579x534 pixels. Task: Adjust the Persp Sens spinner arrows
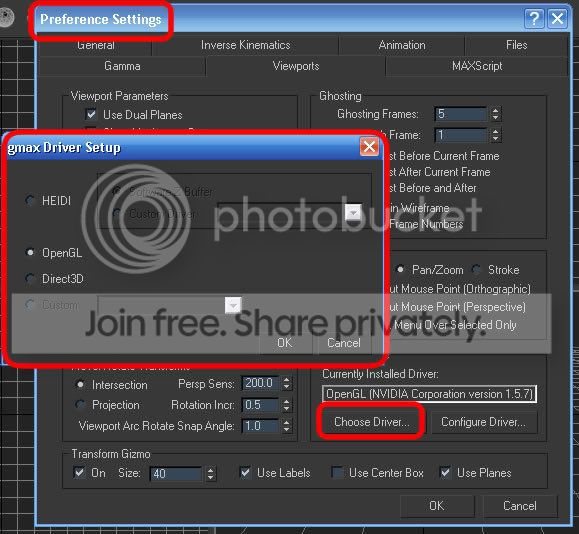(287, 383)
